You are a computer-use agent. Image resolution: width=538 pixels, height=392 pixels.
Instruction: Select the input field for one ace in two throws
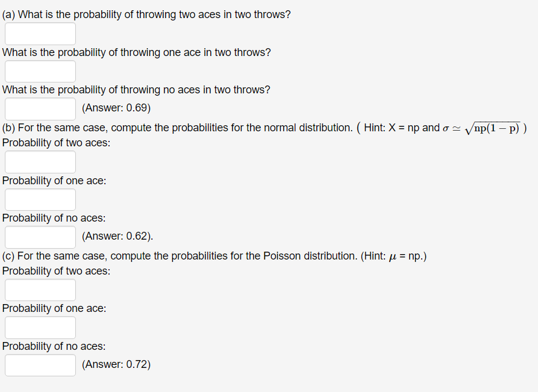(x=40, y=71)
